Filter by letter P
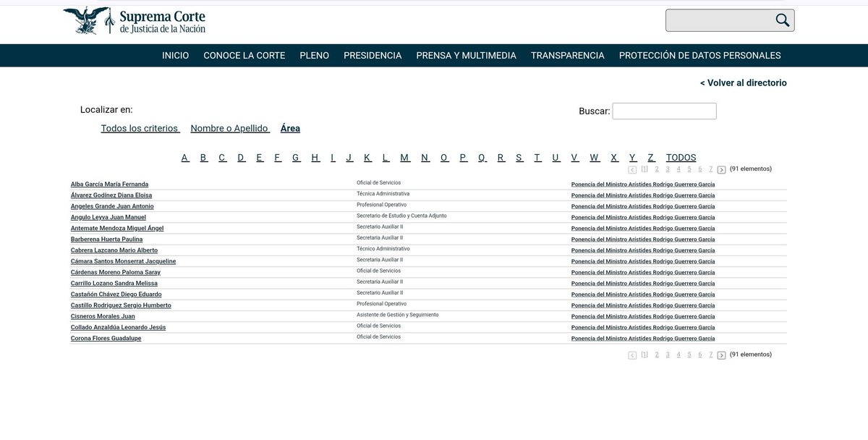This screenshot has height=440, width=868. click(464, 158)
